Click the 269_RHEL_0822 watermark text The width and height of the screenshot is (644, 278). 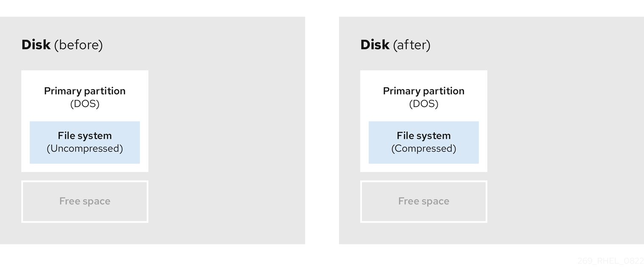pos(611,261)
